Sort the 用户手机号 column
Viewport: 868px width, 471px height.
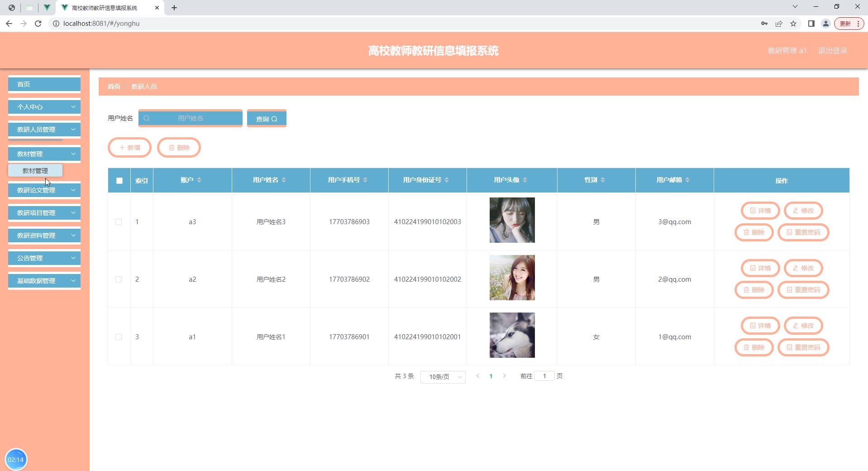(365, 180)
